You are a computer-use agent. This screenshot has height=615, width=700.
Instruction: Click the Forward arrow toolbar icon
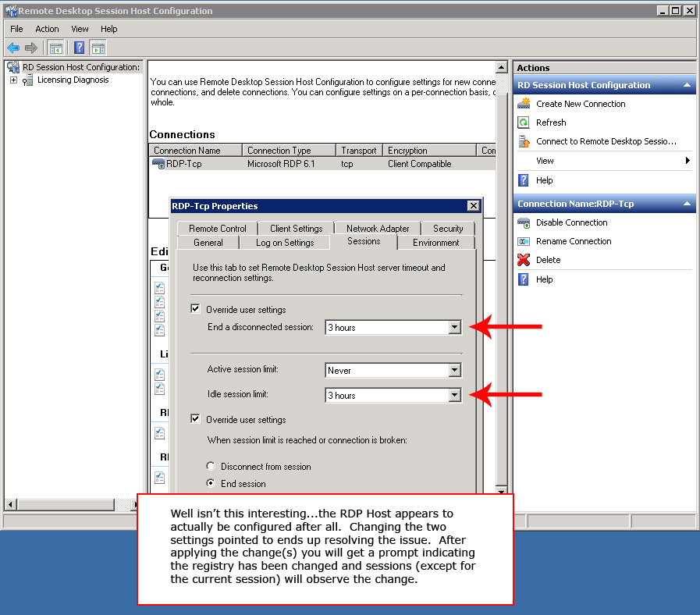click(30, 48)
